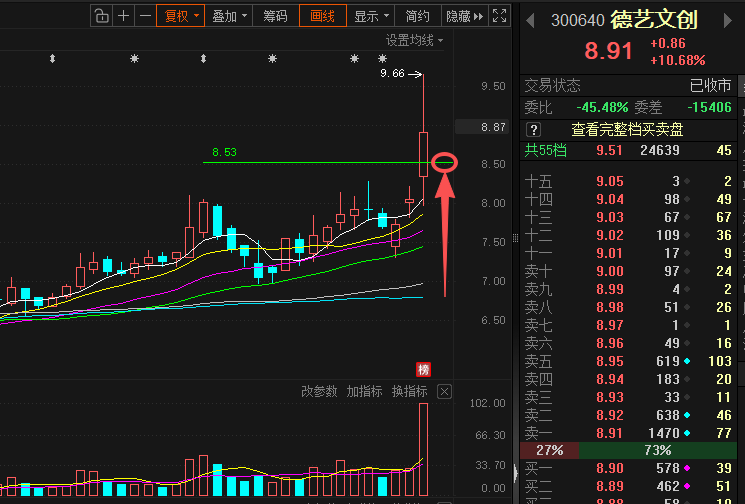Click the magenta dot beside 买一 volume 578

pyautogui.click(x=687, y=468)
